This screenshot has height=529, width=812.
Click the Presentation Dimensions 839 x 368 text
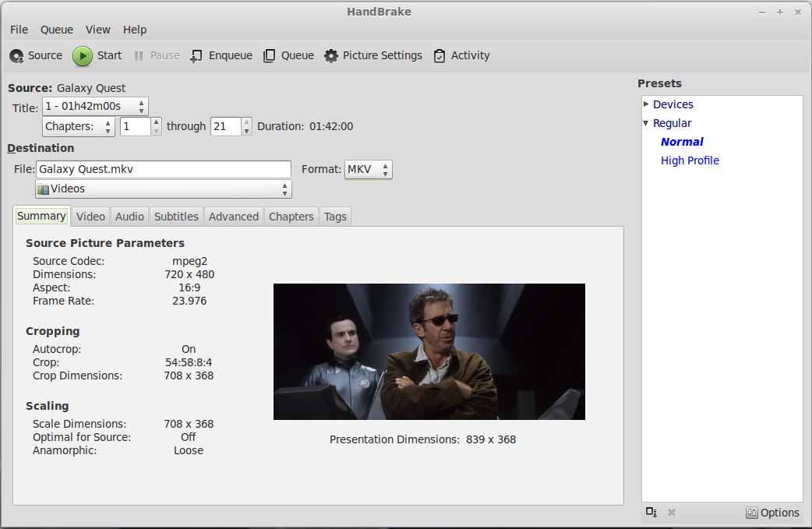click(x=422, y=439)
